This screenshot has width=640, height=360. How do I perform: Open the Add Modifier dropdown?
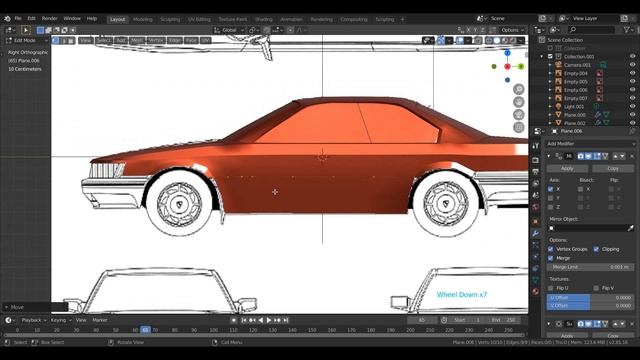click(x=591, y=144)
